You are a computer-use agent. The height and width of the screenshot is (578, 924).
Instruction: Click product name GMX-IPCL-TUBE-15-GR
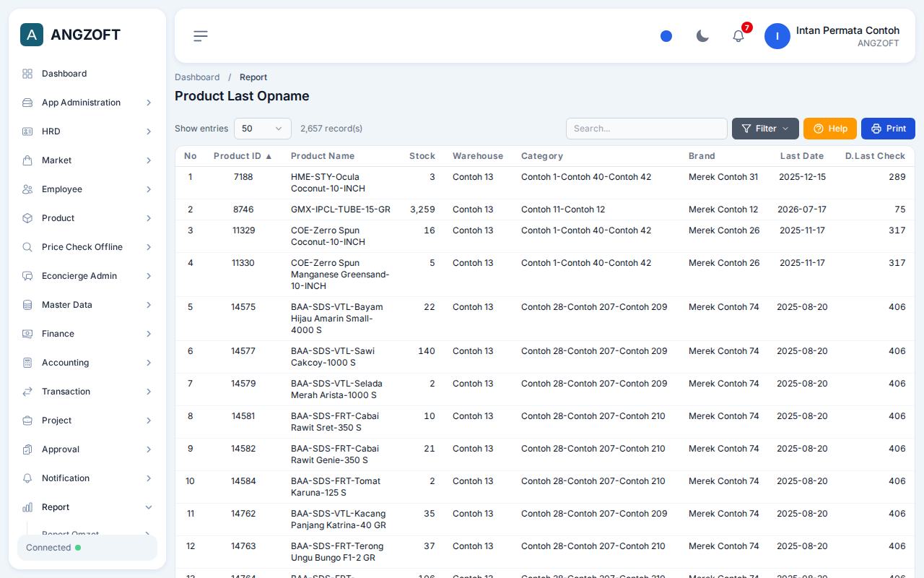pyautogui.click(x=341, y=210)
